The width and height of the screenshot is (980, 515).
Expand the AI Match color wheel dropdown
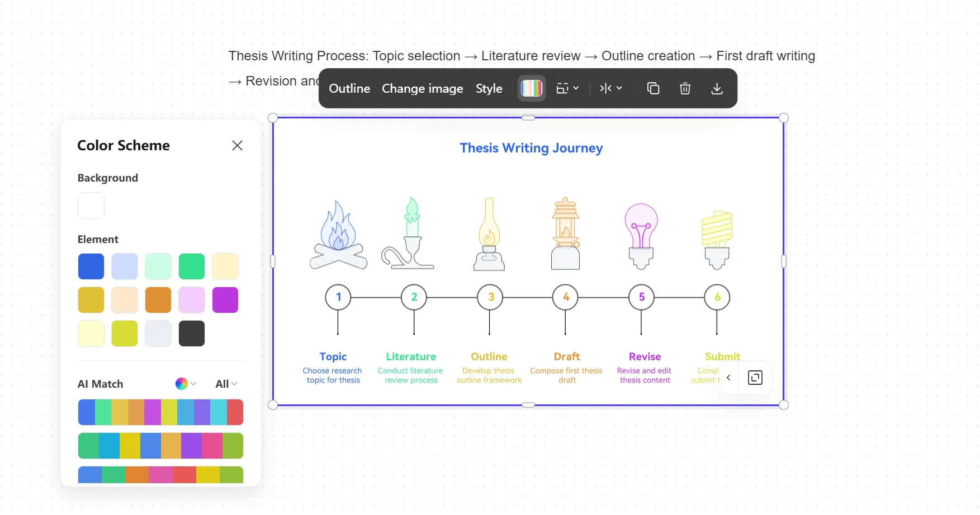pyautogui.click(x=186, y=384)
